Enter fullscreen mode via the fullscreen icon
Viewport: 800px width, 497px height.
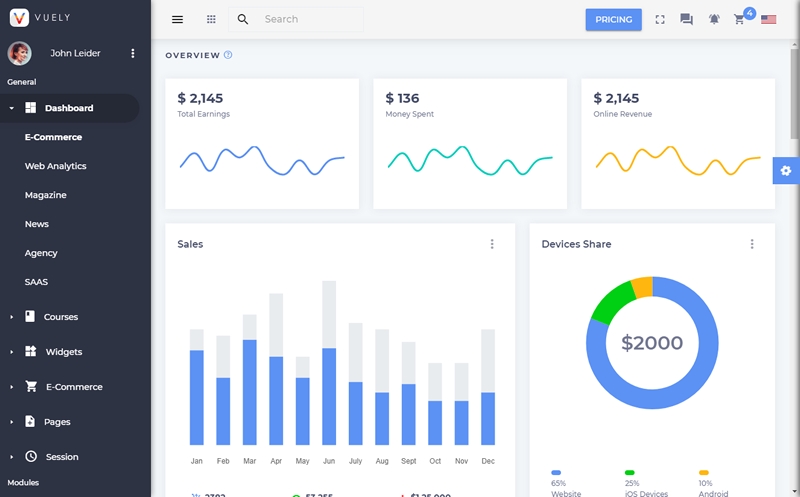click(660, 19)
